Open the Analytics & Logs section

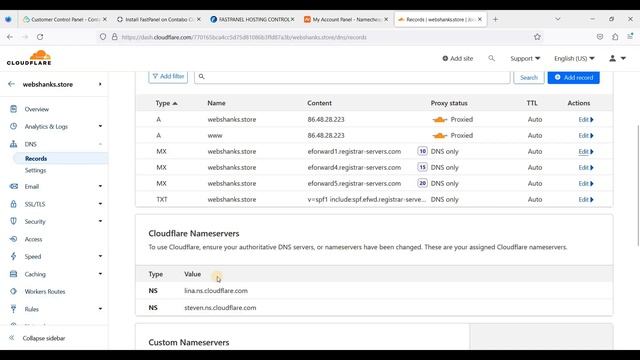point(46,127)
